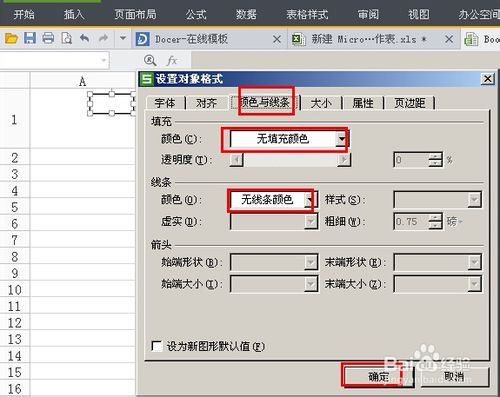
Task: Click the save floppy disk icon
Action: (x=30, y=39)
